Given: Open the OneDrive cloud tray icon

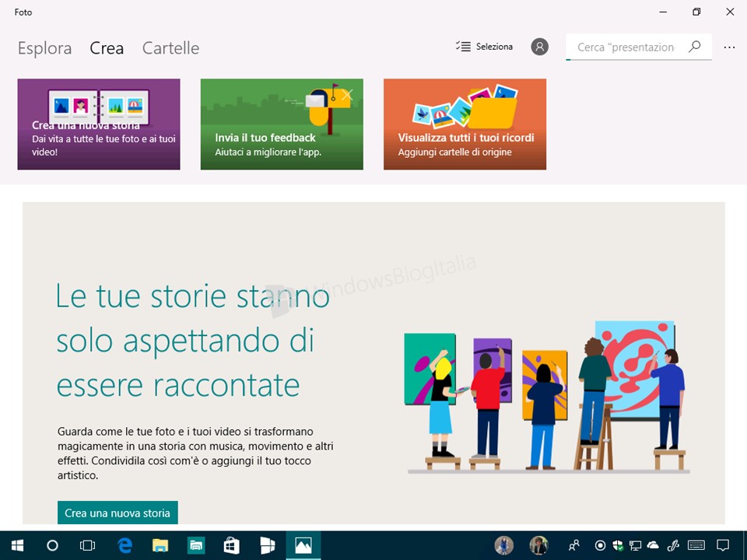Looking at the screenshot, I should point(653,544).
